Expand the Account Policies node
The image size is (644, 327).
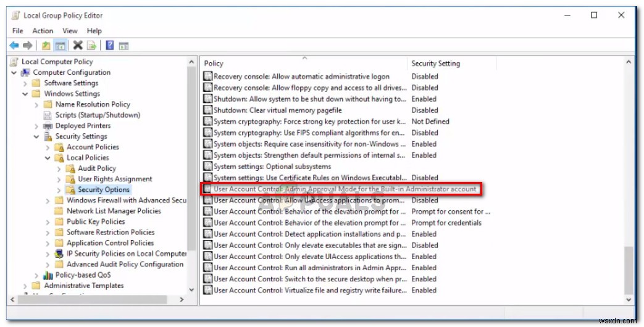48,147
